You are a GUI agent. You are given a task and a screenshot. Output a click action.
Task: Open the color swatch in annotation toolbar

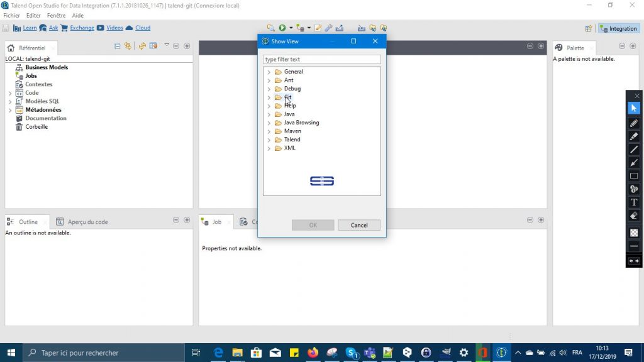tap(634, 233)
